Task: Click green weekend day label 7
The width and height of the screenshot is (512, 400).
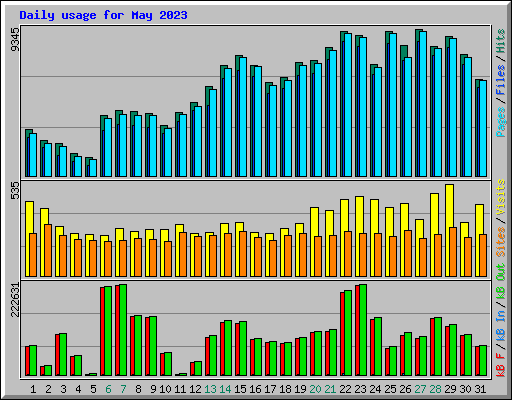Action: [123, 389]
